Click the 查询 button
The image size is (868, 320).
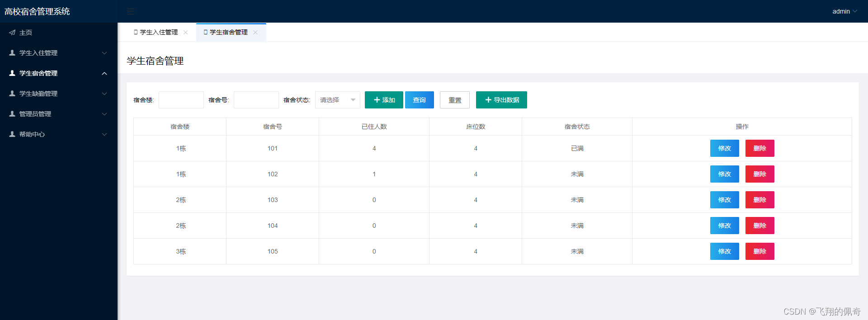click(x=420, y=100)
